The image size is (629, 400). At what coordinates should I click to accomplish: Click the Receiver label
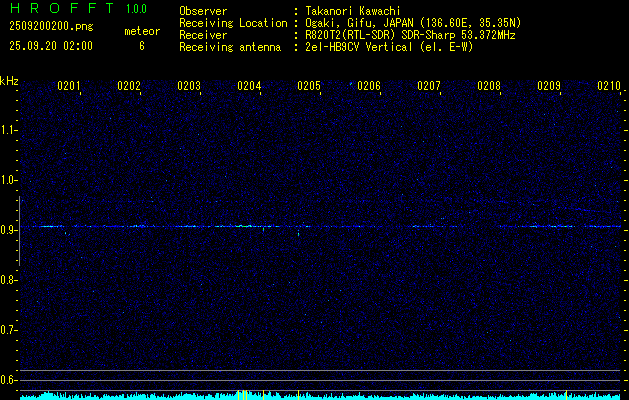tap(203, 35)
